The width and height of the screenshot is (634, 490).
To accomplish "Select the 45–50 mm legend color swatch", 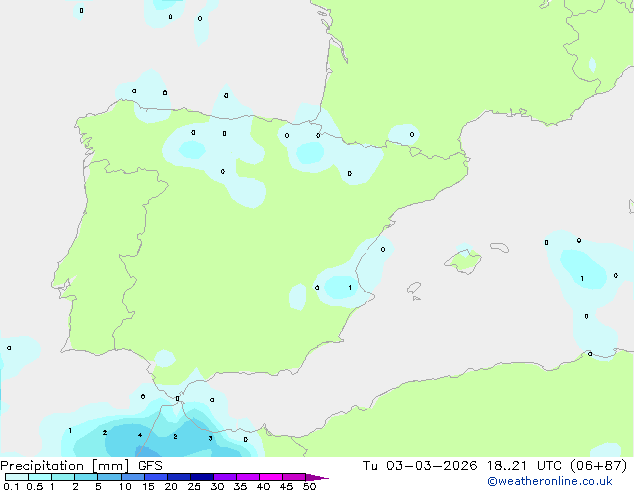I will click(x=294, y=477).
